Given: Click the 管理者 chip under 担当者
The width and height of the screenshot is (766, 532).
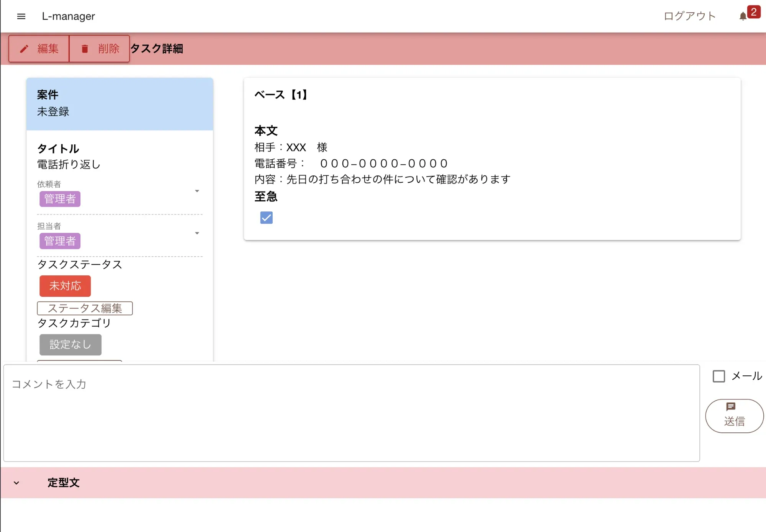Looking at the screenshot, I should (x=60, y=241).
